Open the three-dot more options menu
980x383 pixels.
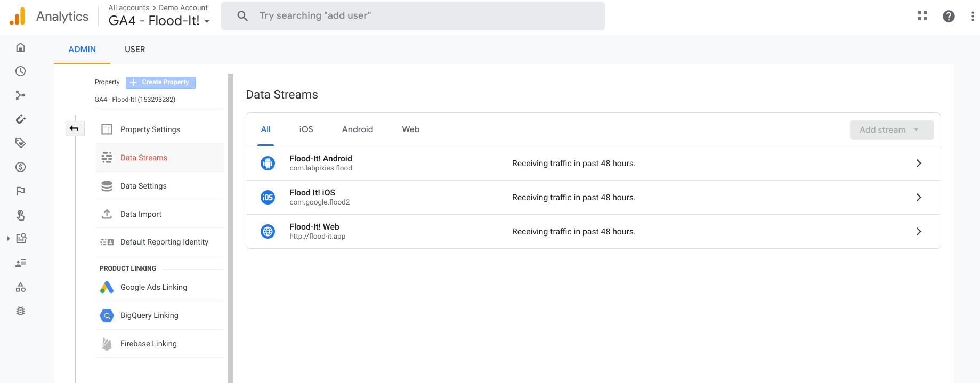point(973,16)
